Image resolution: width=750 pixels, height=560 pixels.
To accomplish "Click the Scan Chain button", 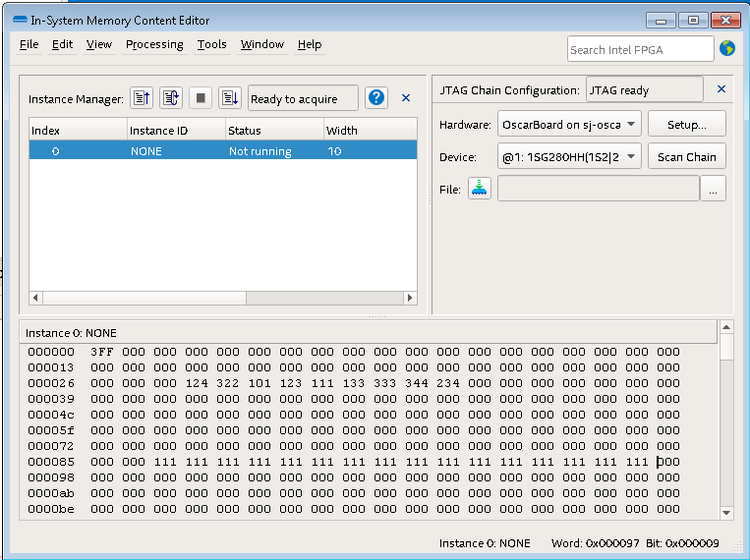I will pyautogui.click(x=686, y=157).
